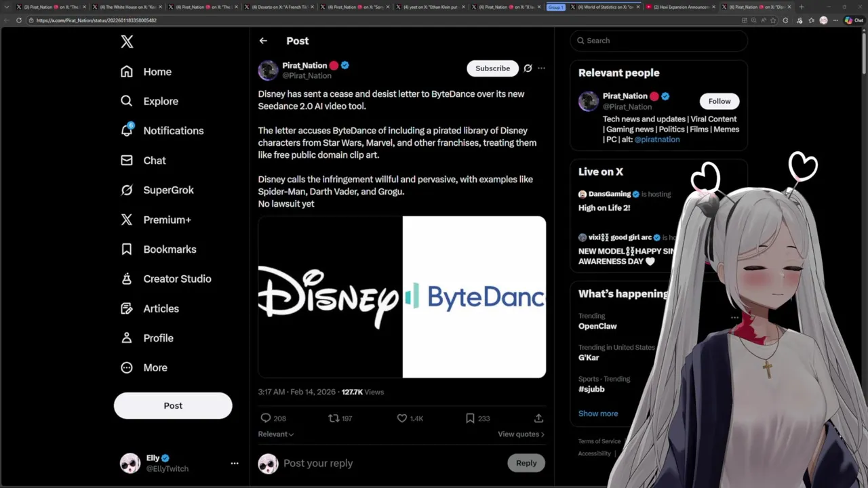
Task: Open the browser profile avatar
Action: [x=823, y=20]
